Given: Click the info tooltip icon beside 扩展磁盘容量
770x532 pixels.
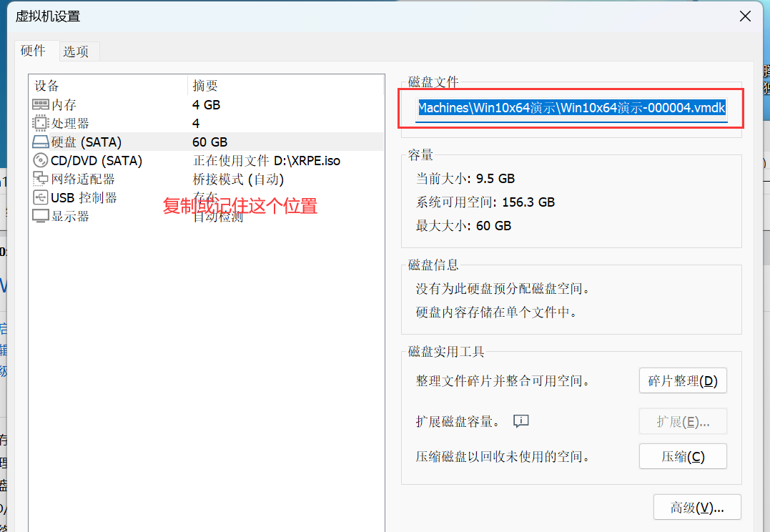Looking at the screenshot, I should click(x=520, y=421).
